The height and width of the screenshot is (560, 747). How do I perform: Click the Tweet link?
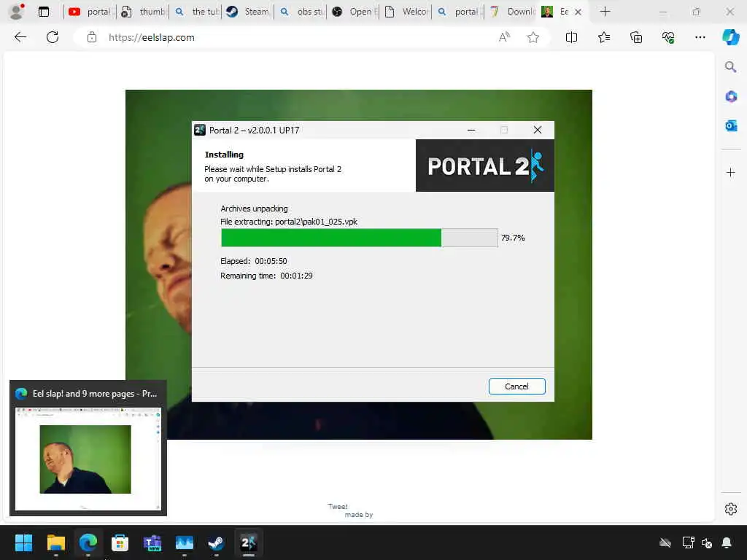tap(337, 506)
